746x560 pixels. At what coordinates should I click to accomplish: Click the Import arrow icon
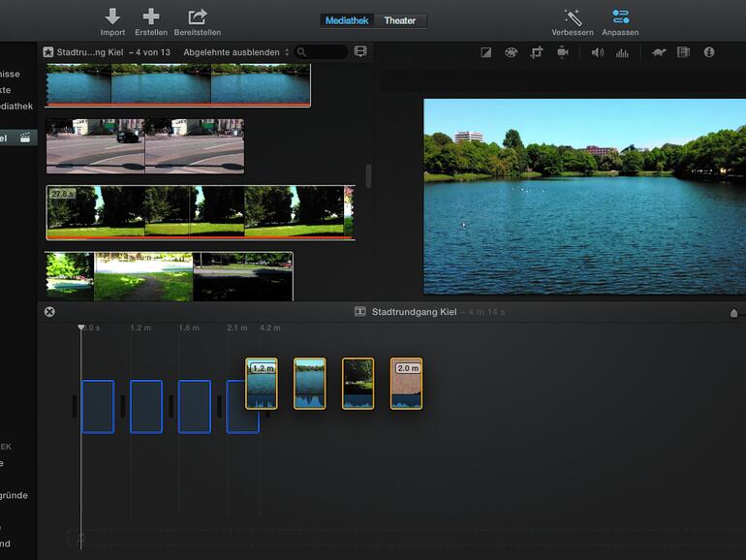[112, 16]
